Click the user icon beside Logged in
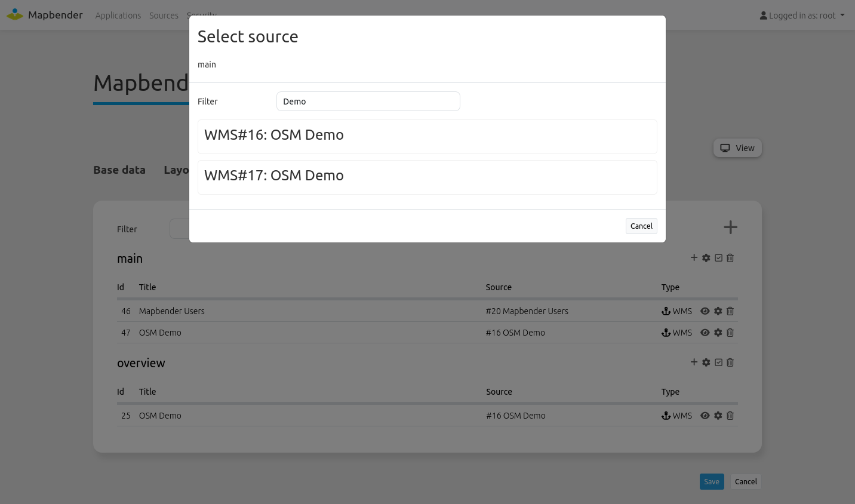The image size is (855, 504). (x=763, y=16)
